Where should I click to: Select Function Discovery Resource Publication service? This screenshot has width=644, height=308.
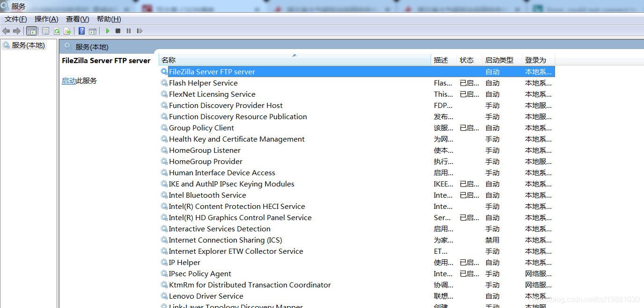tap(238, 116)
